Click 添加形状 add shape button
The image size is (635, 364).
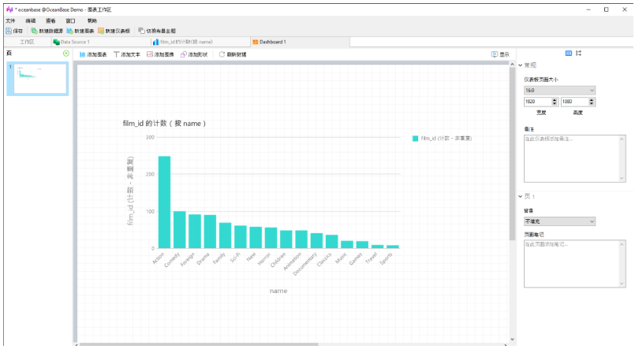click(x=194, y=54)
